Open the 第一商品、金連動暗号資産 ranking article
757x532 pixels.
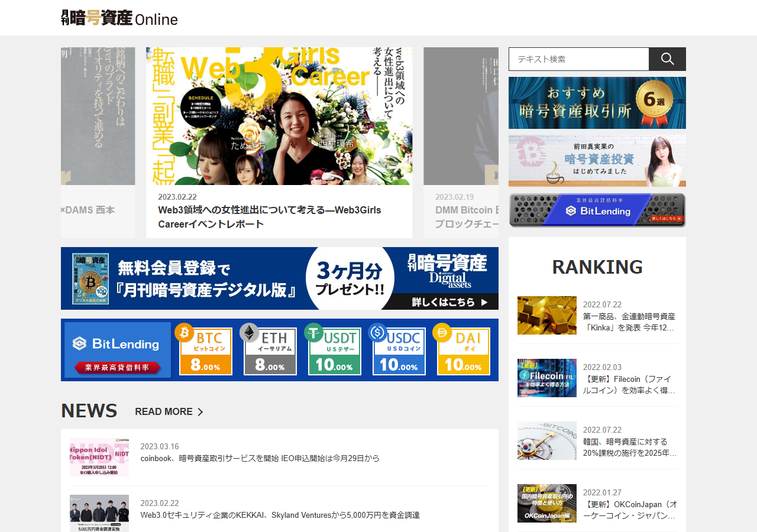(630, 322)
